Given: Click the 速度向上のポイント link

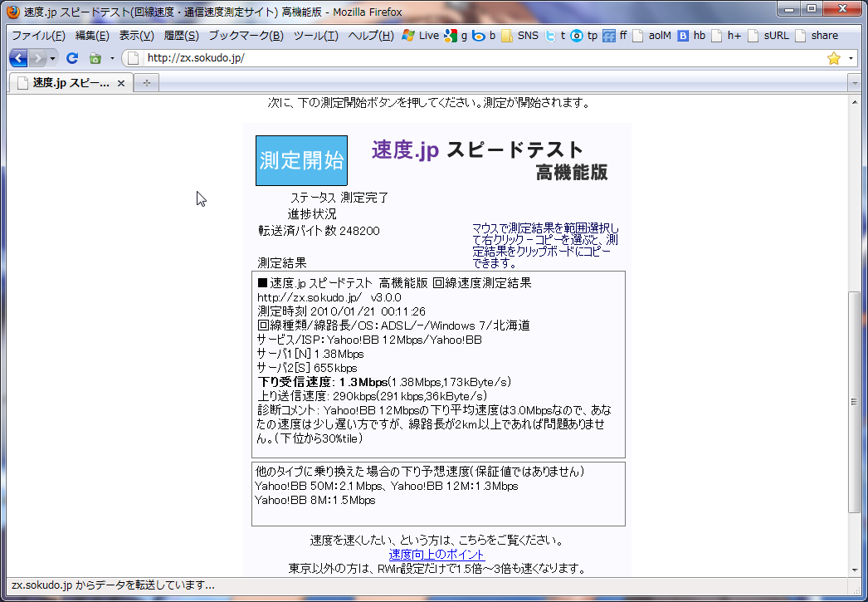Looking at the screenshot, I should point(436,555).
